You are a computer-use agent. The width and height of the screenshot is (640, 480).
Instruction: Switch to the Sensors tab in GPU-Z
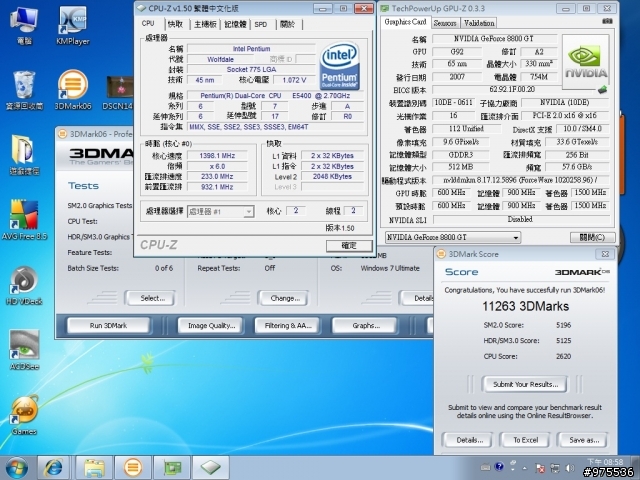point(445,21)
